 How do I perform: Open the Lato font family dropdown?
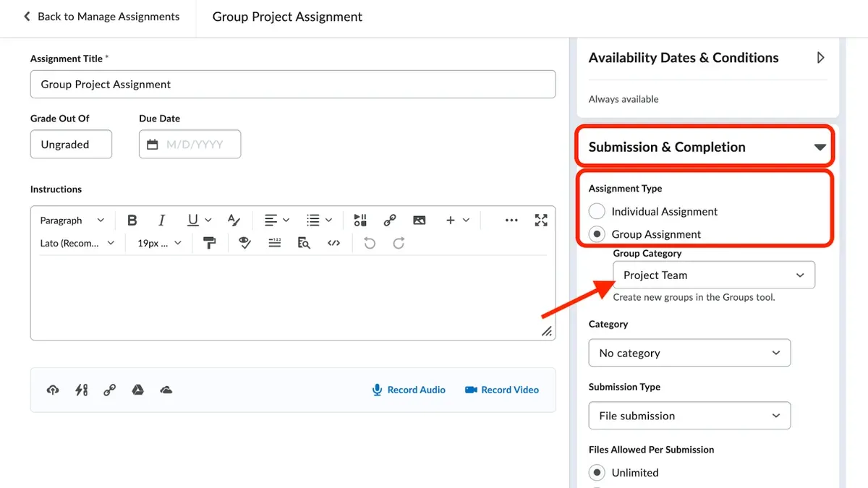point(77,244)
